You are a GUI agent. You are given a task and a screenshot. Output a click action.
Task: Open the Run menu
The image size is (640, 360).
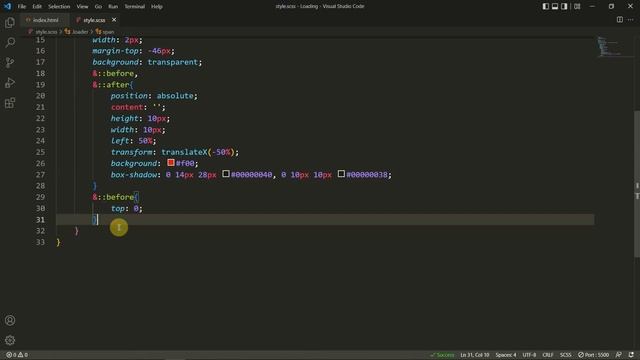click(x=113, y=7)
